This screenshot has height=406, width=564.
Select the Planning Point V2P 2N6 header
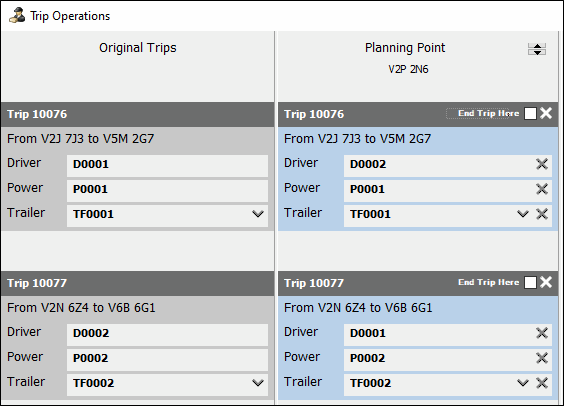[x=405, y=58]
